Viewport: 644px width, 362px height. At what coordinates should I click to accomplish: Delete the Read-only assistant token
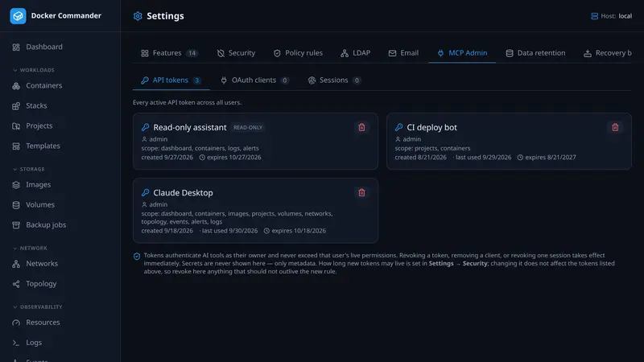click(361, 127)
